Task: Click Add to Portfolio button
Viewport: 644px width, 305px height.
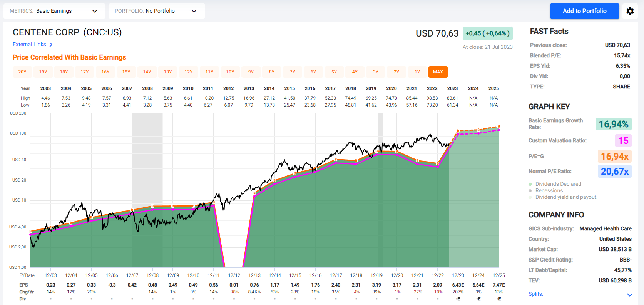Action: point(584,11)
